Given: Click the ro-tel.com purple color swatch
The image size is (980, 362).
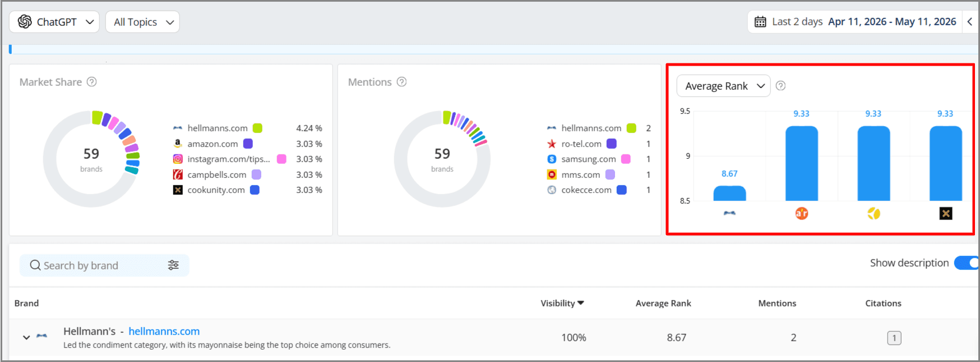Looking at the screenshot, I should click(x=612, y=144).
